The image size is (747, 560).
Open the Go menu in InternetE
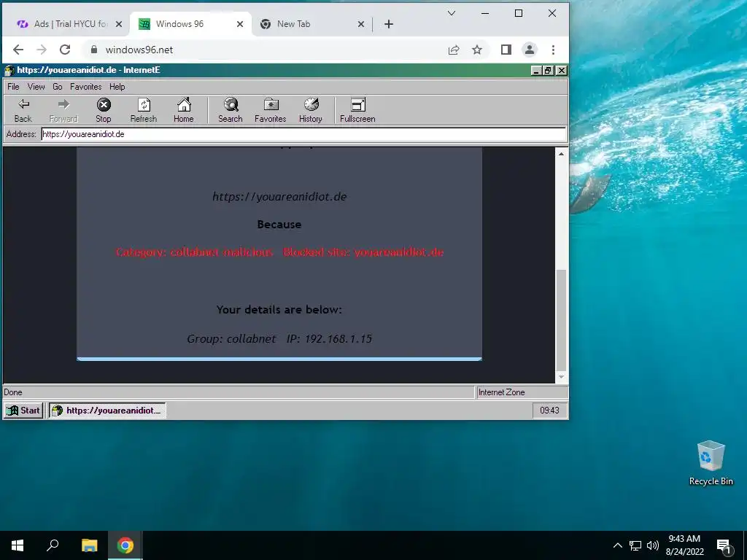pos(58,87)
